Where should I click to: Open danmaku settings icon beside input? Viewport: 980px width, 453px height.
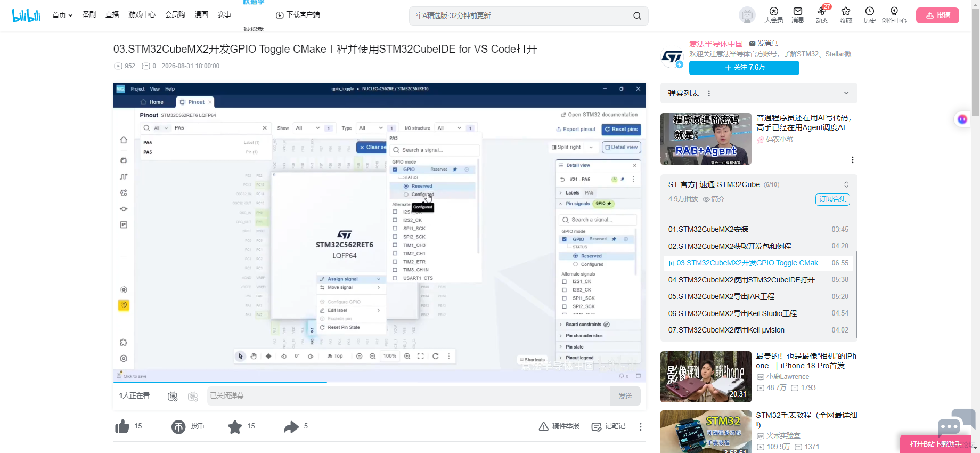(193, 396)
